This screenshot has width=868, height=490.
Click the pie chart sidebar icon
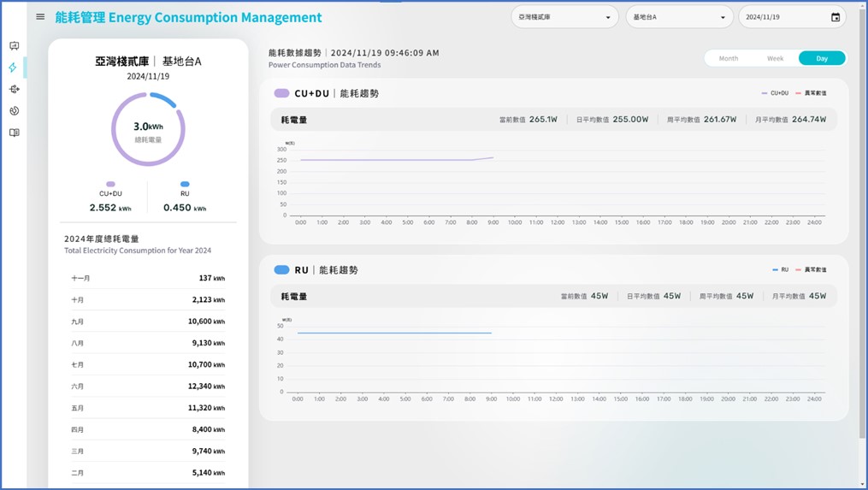click(14, 111)
